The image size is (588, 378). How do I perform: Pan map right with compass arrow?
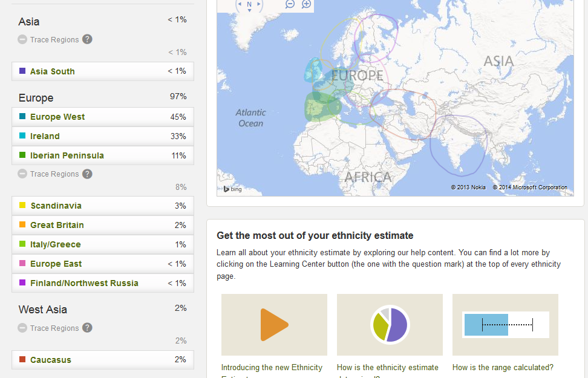[259, 4]
